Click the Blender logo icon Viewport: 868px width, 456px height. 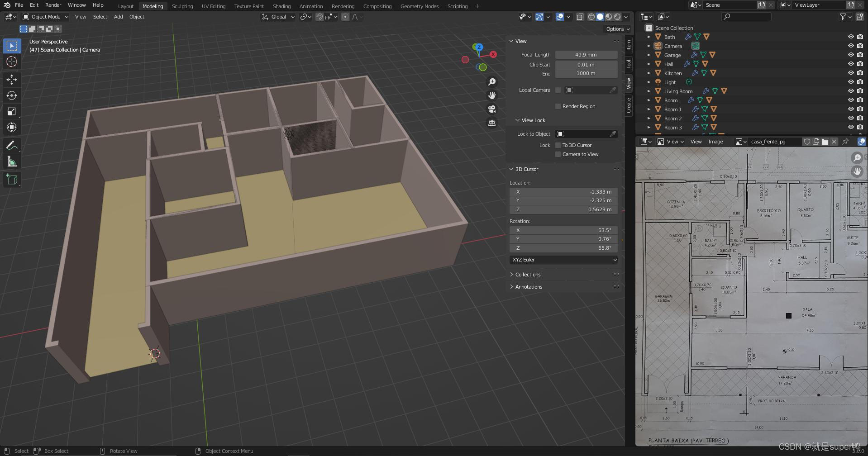coord(7,5)
